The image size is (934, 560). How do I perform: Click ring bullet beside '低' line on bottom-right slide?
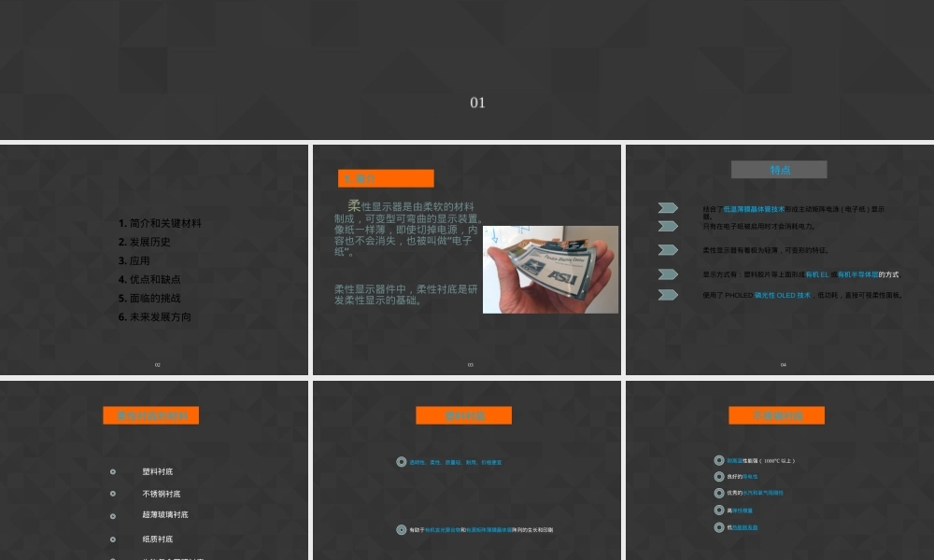point(719,527)
